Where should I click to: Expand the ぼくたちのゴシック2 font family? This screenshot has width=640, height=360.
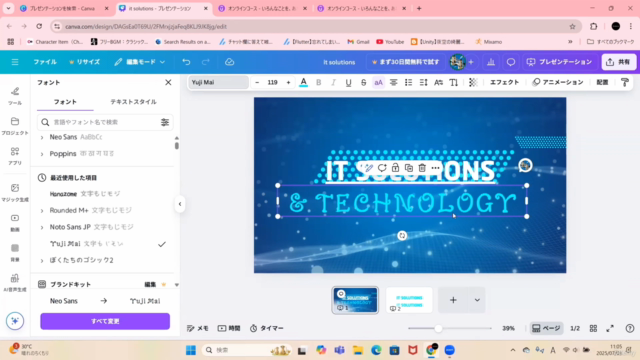(x=42, y=260)
